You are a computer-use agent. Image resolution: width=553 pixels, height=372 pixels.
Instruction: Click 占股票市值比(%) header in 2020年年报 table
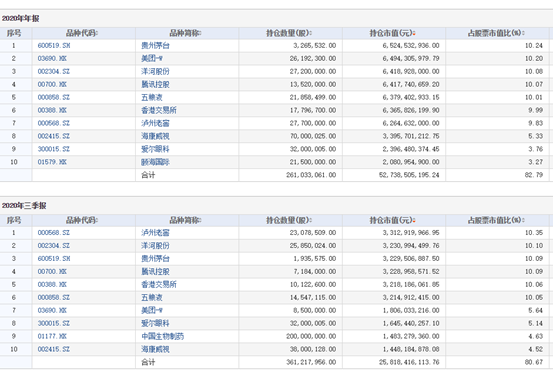click(x=496, y=33)
